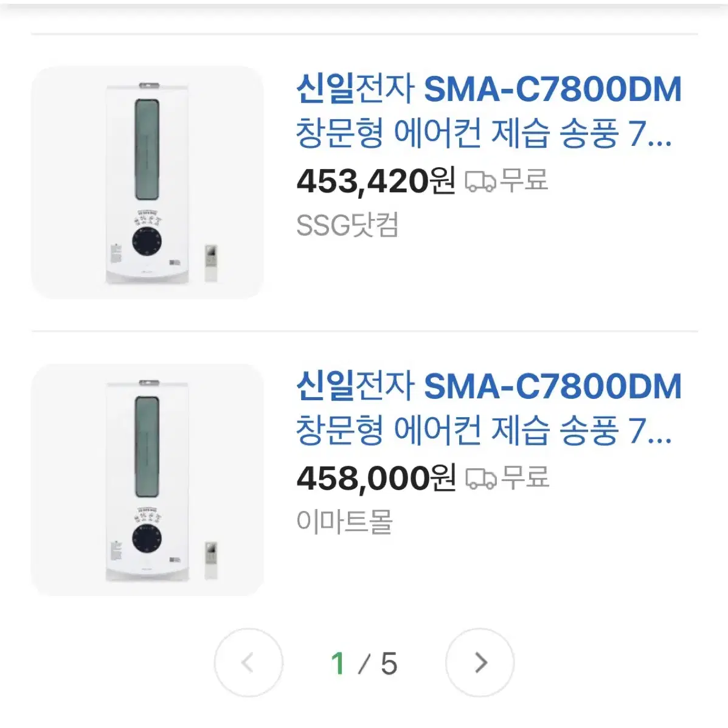Open the 이마트몰 listing product thumbnail
728x728 pixels.
pos(147,480)
